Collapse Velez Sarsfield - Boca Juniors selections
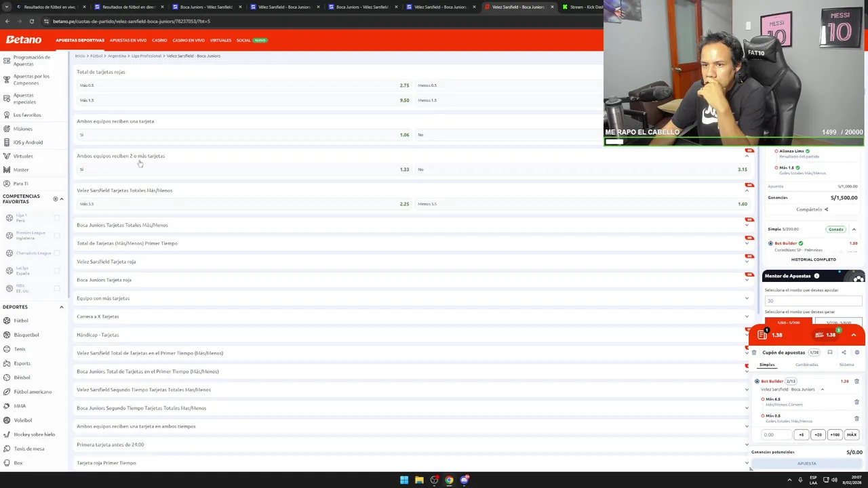Viewport: 868px width, 488px height. [823, 390]
